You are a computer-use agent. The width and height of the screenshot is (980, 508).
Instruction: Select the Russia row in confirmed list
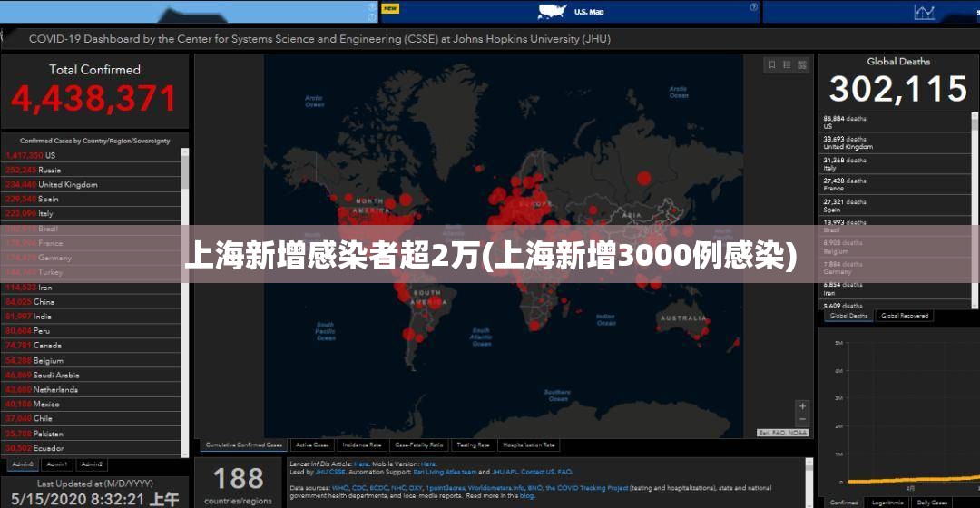point(93,170)
